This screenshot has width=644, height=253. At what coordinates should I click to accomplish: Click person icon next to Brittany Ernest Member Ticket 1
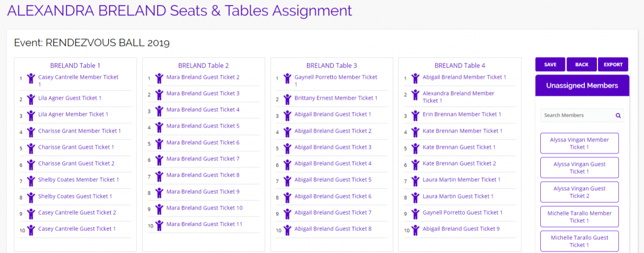tap(287, 99)
